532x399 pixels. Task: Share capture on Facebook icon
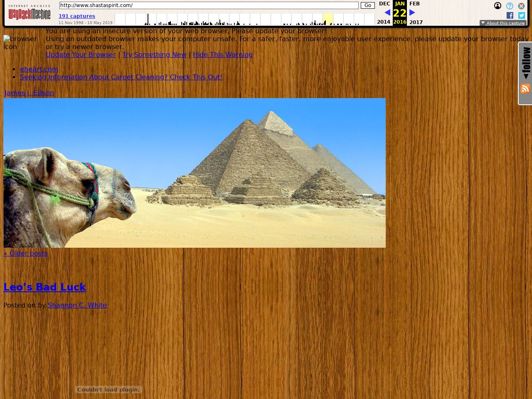pyautogui.click(x=510, y=15)
